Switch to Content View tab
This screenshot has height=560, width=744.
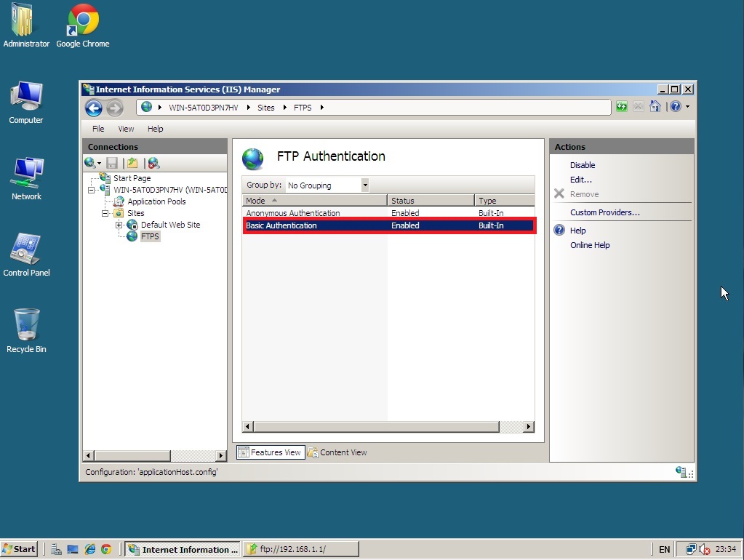click(338, 452)
